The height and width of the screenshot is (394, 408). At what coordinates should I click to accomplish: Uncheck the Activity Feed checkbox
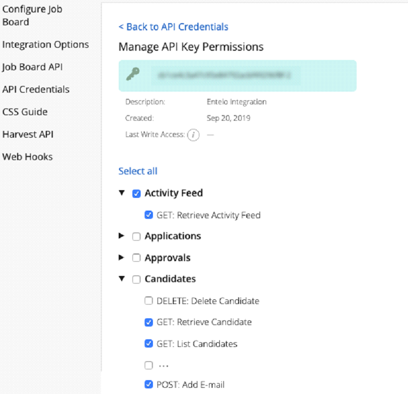coord(136,194)
